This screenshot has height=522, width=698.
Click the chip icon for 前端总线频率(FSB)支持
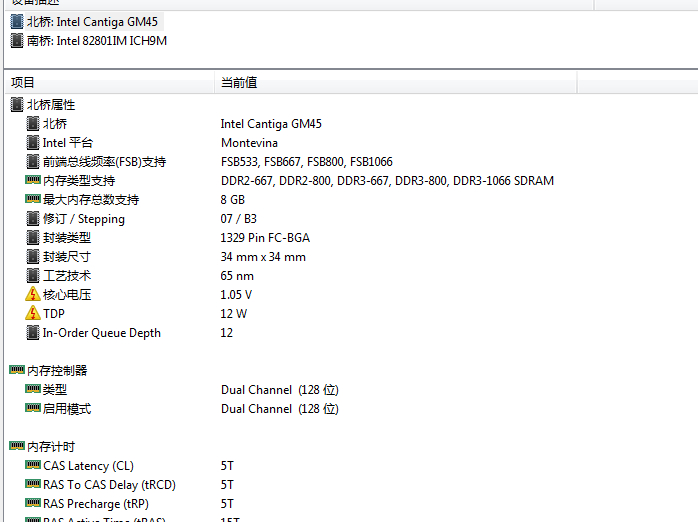(32, 162)
